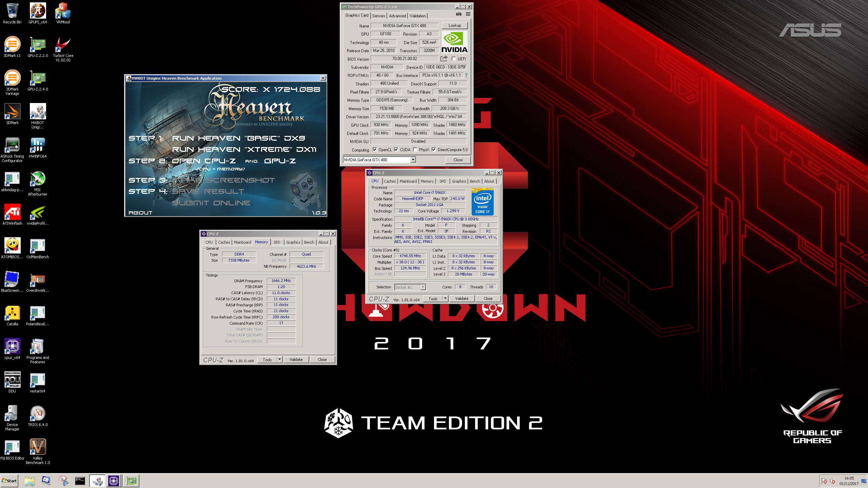Open the DDU desktop icon
Screen dimensions: 868x488
click(x=12, y=383)
